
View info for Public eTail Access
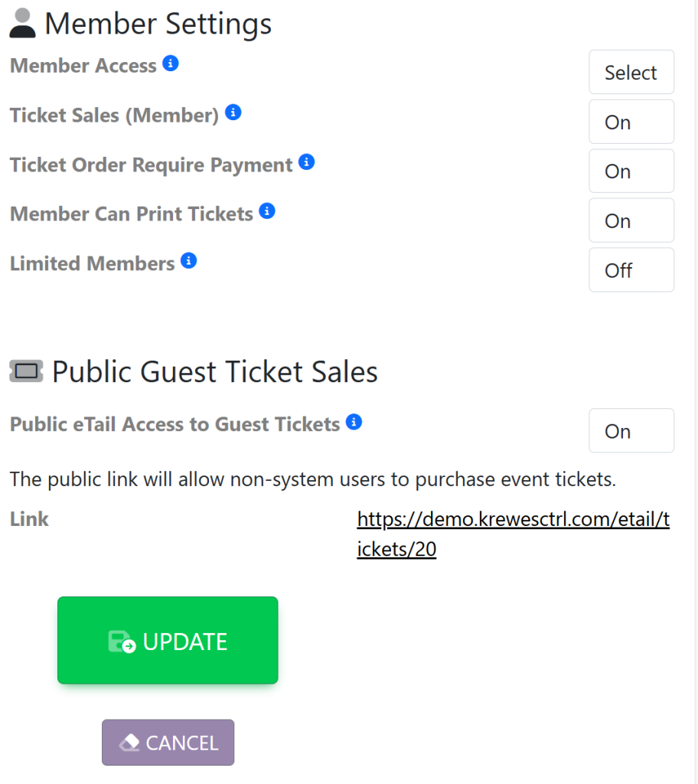tap(354, 422)
